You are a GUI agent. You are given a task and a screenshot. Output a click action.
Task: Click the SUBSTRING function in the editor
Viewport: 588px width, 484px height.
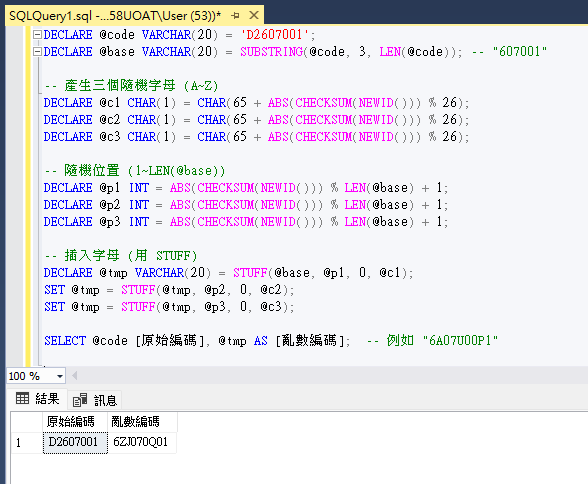[272, 51]
